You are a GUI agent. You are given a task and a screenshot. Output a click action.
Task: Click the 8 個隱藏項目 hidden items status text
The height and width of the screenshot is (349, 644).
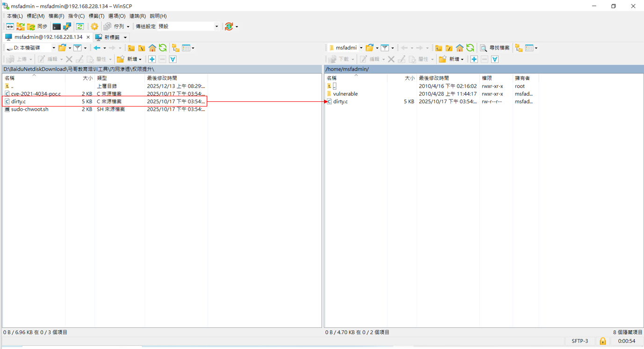[628, 332]
